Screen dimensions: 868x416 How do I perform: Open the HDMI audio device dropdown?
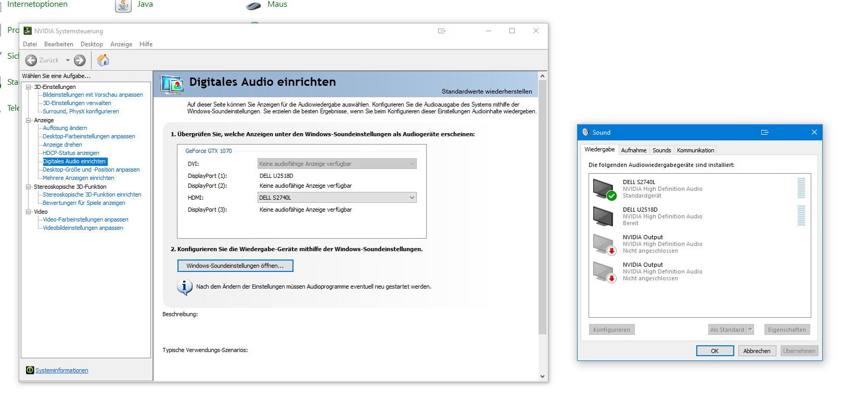coord(337,198)
